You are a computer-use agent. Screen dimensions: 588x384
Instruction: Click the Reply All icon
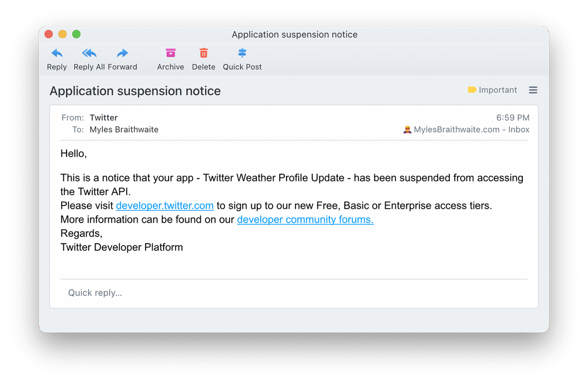(x=89, y=53)
